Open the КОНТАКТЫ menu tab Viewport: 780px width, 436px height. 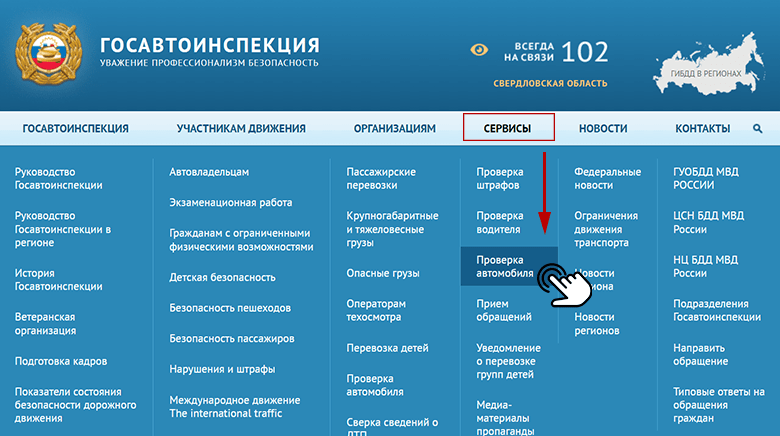702,128
